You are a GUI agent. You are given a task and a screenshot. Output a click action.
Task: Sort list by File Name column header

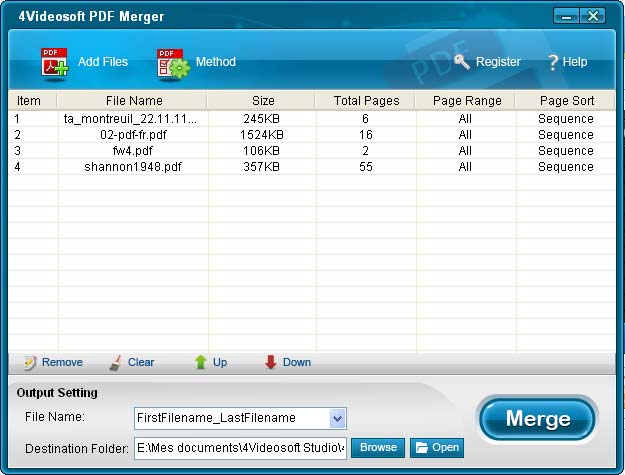click(x=132, y=101)
